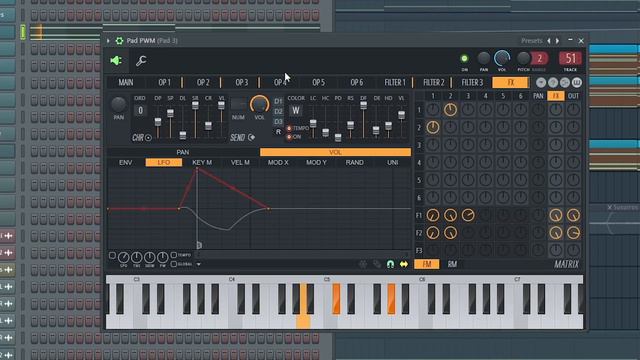Viewport: 640px width, 360px height.
Task: Select delay D1 button
Action: click(278, 101)
